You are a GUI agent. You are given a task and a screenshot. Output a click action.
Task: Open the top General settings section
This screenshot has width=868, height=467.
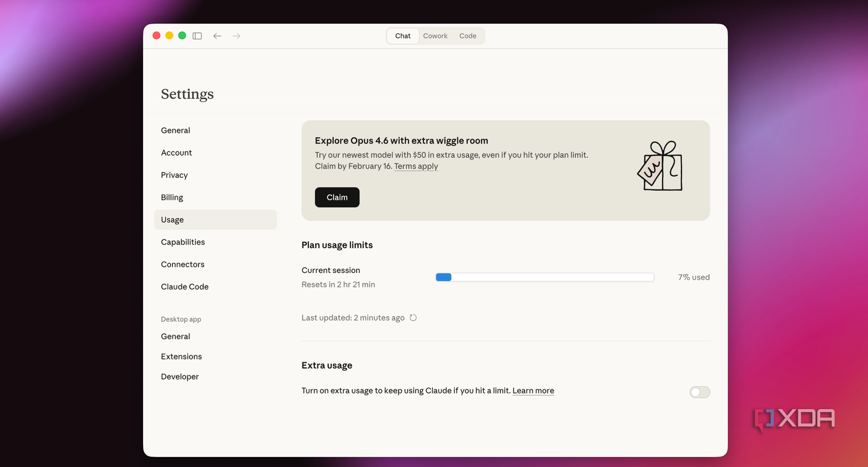[x=216, y=130]
